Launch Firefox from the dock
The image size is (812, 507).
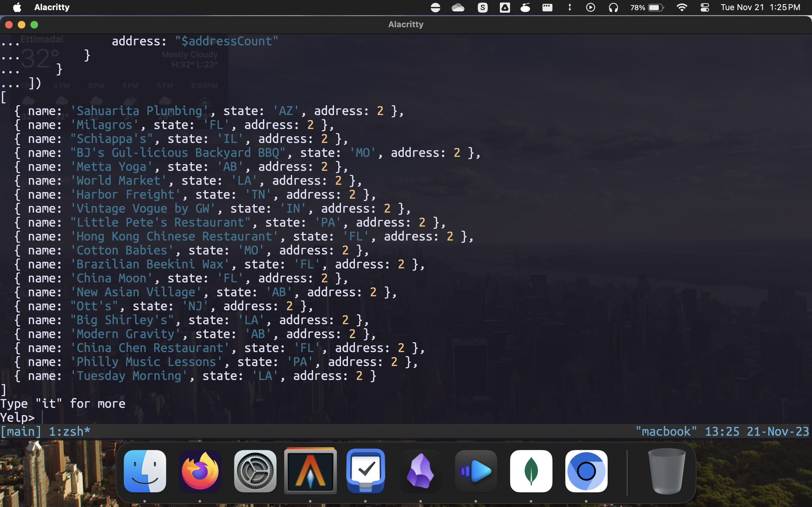click(200, 471)
